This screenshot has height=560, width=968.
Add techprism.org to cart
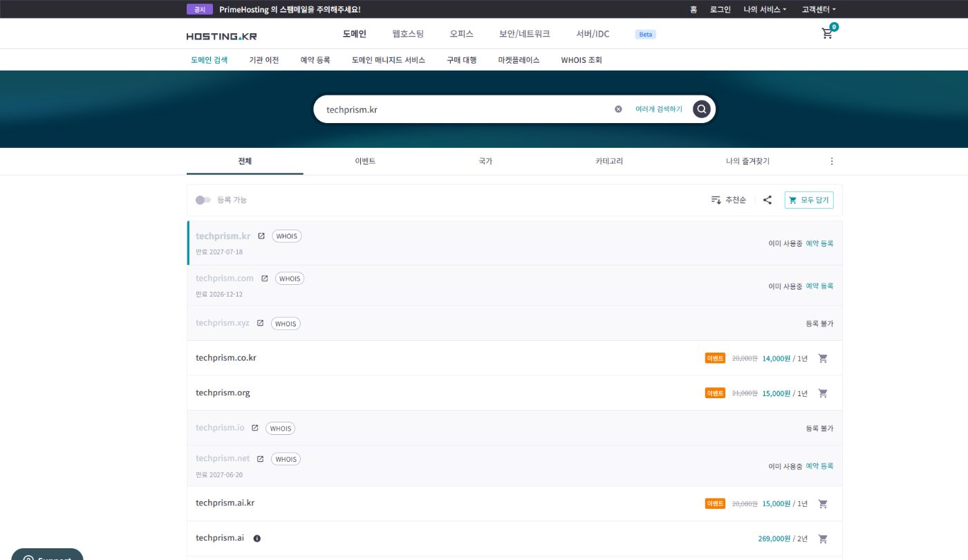pos(823,393)
